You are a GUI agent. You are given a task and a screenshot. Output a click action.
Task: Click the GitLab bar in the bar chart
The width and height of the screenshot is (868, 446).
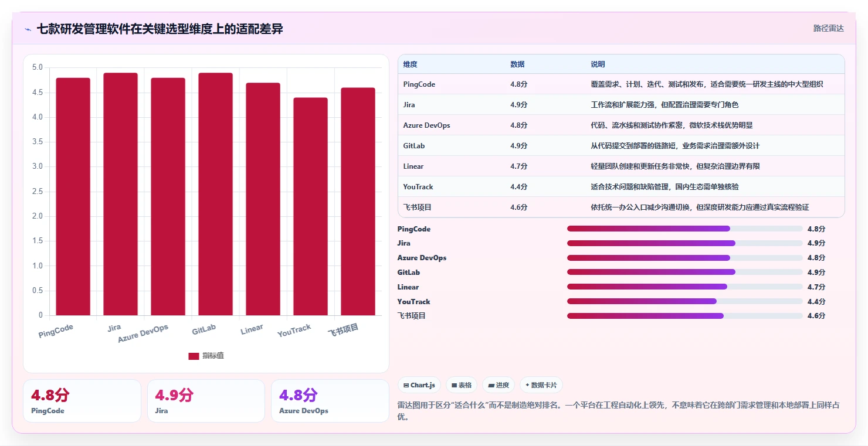pyautogui.click(x=215, y=194)
